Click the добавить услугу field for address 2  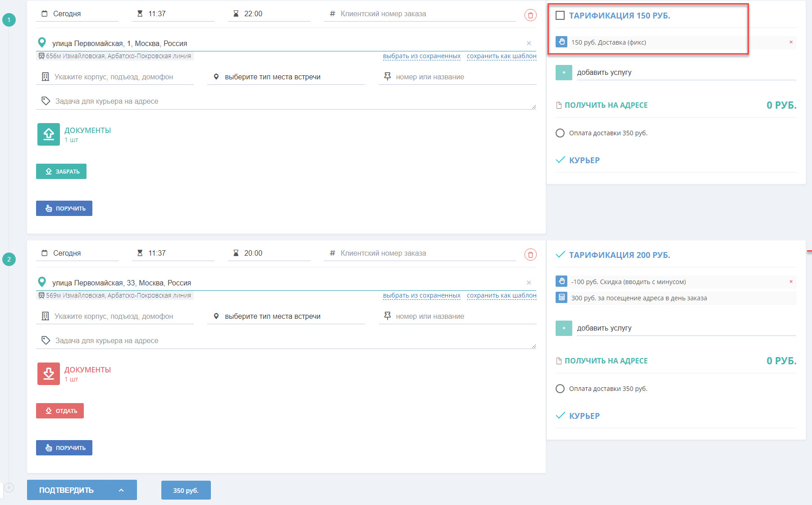(x=686, y=328)
